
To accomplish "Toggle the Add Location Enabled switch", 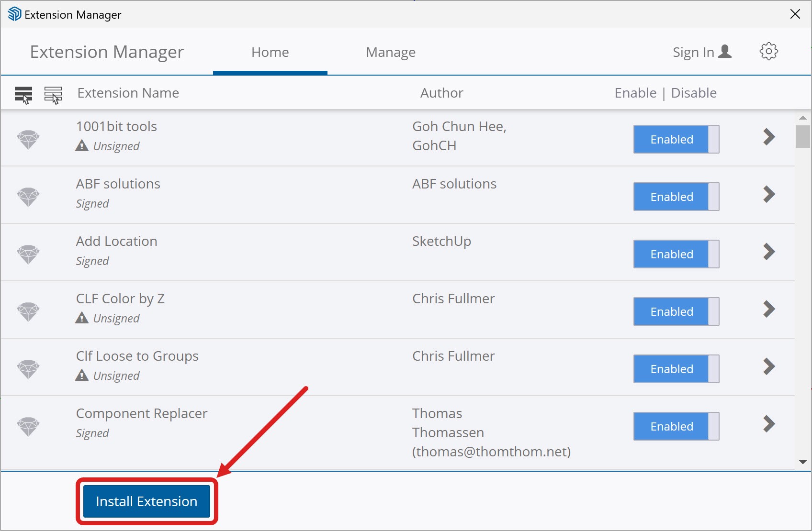I will click(676, 254).
